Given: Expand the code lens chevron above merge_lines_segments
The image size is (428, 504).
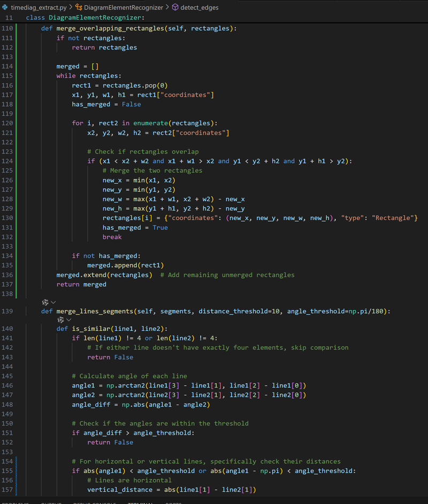Looking at the screenshot, I should (53, 302).
